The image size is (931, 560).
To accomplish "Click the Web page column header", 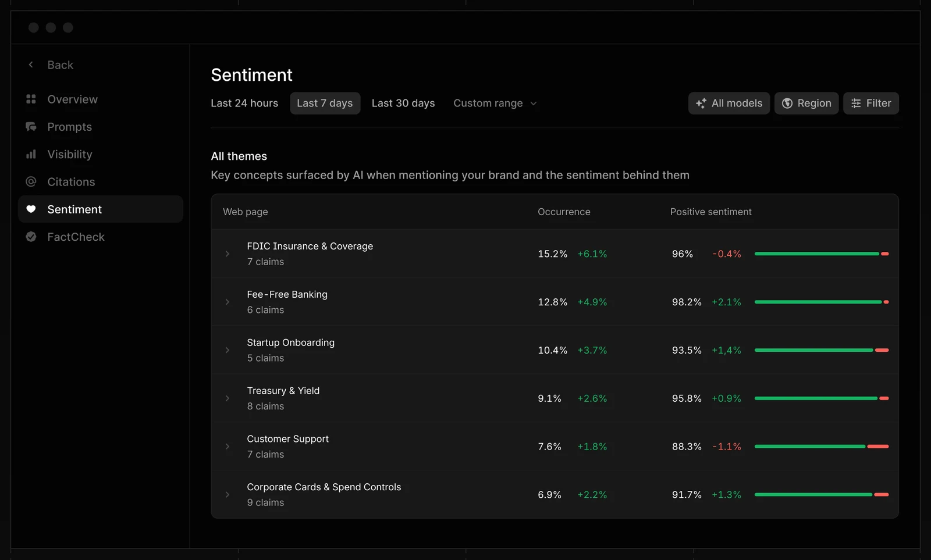I will pos(246,212).
